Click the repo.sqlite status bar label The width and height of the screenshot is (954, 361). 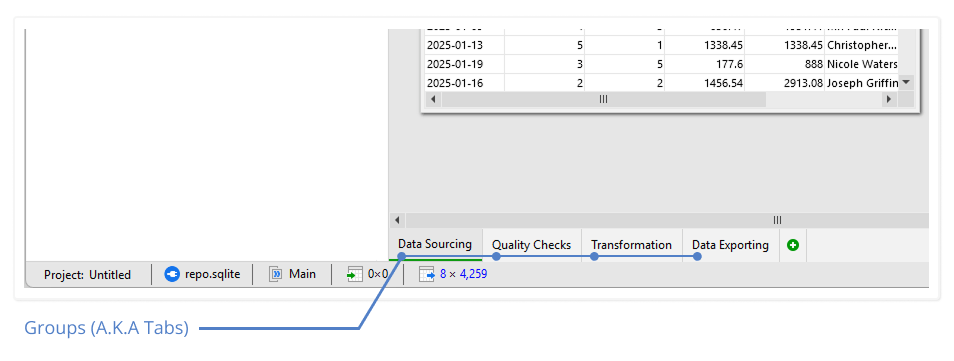point(212,275)
